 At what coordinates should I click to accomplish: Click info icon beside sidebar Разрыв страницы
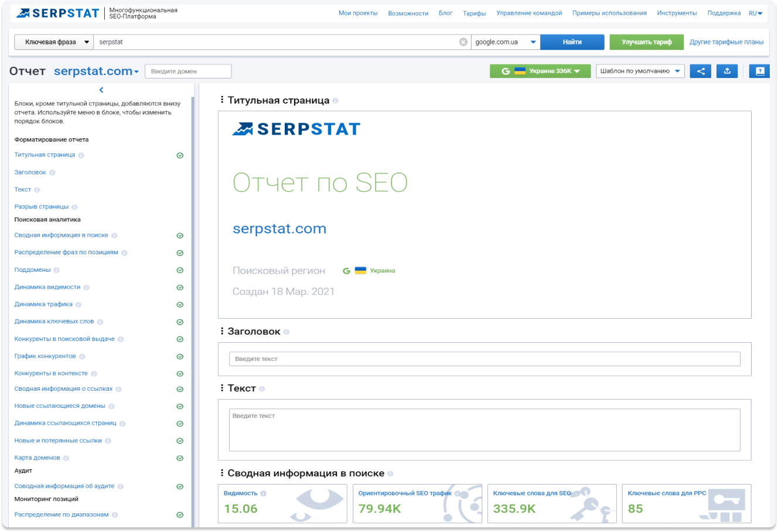tap(74, 207)
